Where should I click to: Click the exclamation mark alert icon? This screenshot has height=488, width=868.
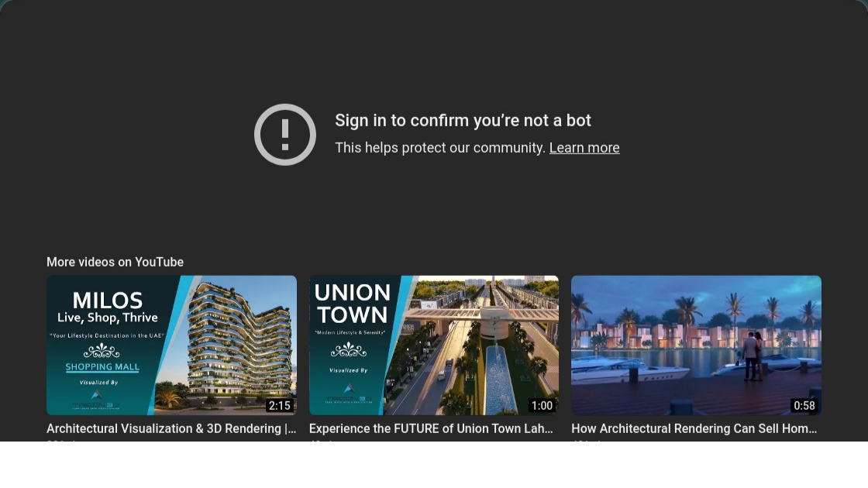click(x=285, y=135)
